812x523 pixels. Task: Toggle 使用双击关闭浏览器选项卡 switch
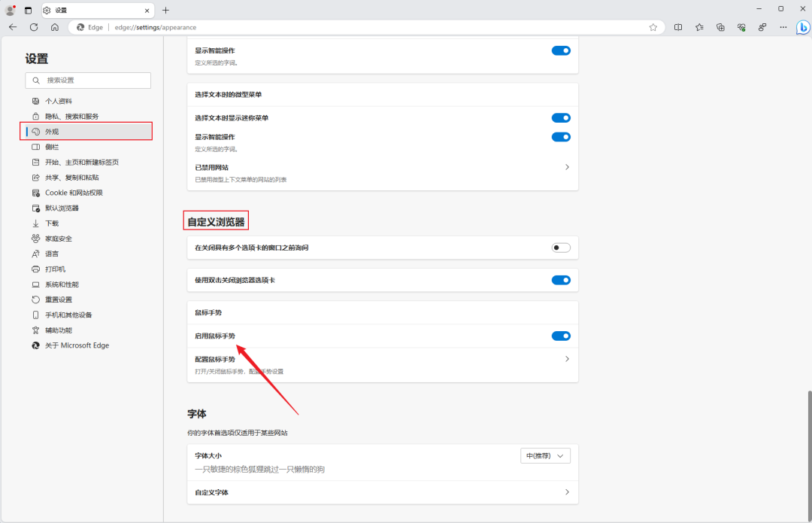click(561, 281)
